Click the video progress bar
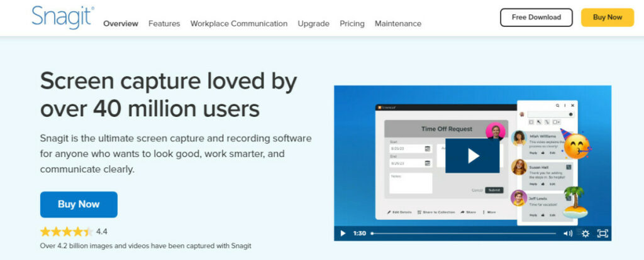 tap(464, 234)
